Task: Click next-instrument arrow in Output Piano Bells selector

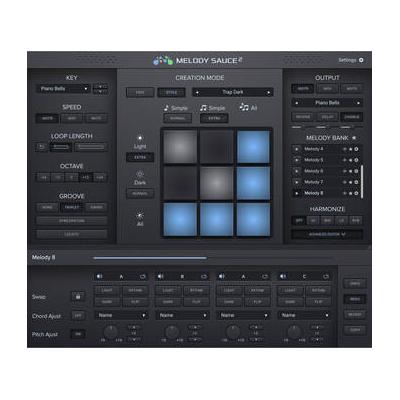Action: pos(358,103)
